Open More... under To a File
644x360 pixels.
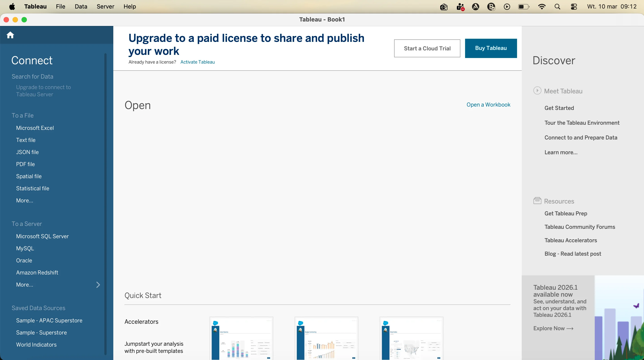click(x=24, y=201)
